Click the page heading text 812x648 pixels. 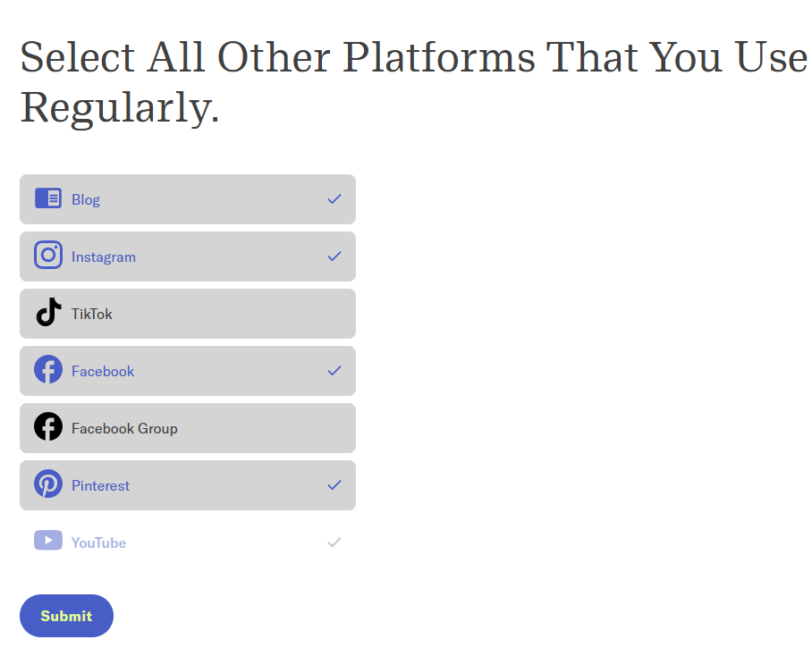click(x=413, y=81)
